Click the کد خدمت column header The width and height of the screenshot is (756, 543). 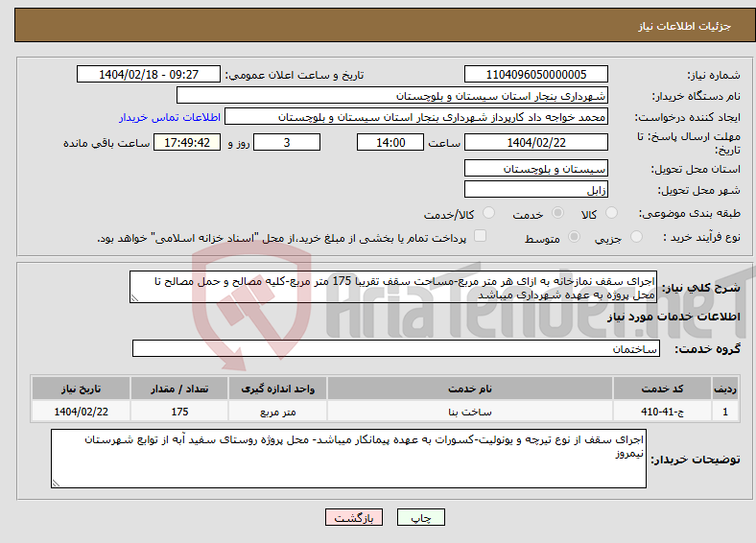pyautogui.click(x=663, y=389)
